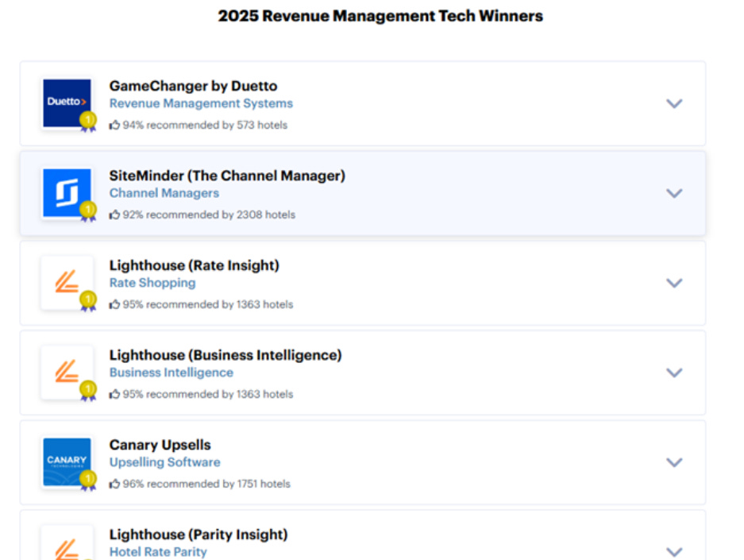Expand the Lighthouse Business Intelligence card

(x=674, y=373)
